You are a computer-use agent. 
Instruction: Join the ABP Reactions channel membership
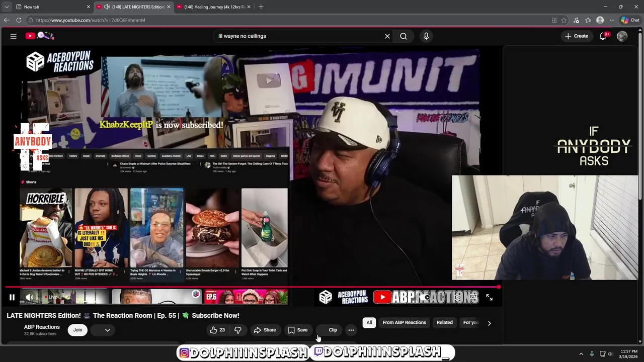tap(77, 330)
